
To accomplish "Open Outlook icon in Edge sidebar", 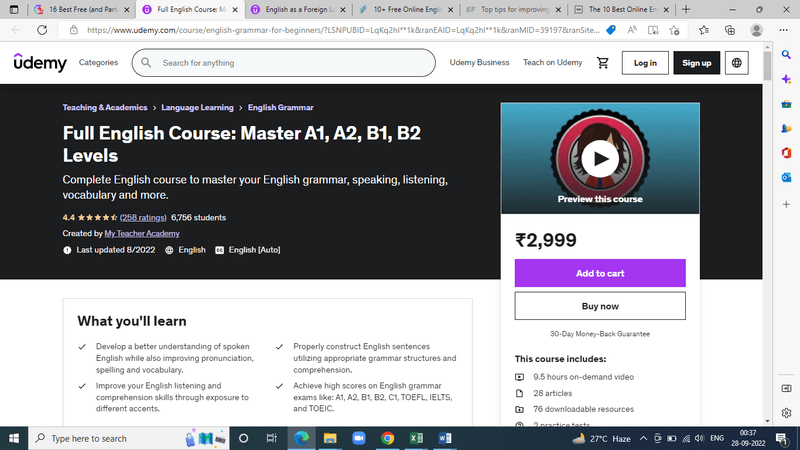I will [x=786, y=178].
